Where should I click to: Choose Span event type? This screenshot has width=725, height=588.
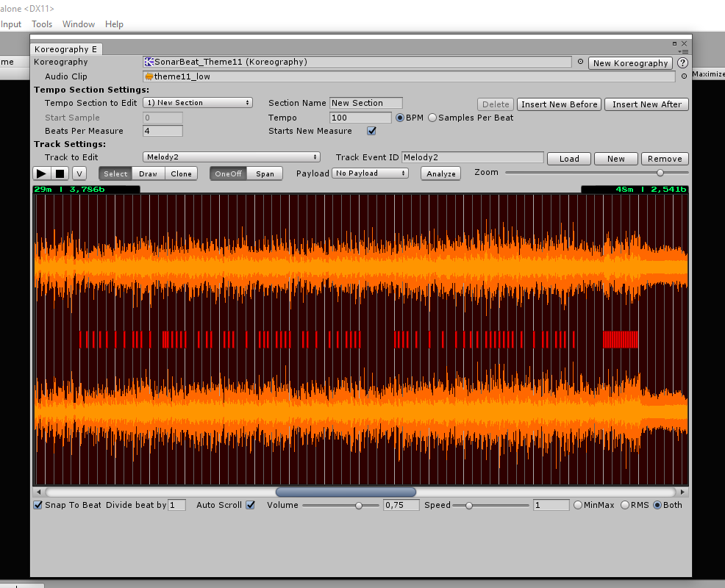point(265,173)
